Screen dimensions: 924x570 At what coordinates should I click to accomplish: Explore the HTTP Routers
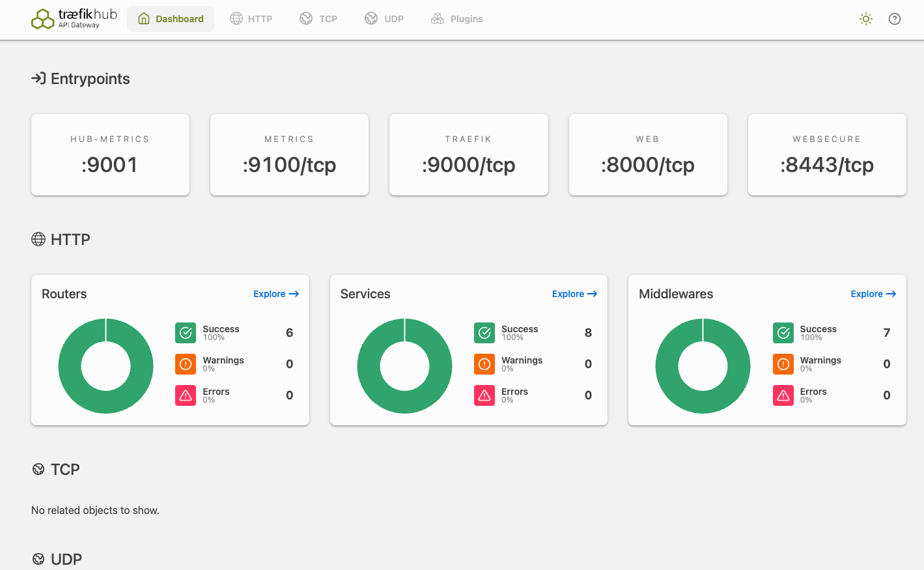pos(276,294)
